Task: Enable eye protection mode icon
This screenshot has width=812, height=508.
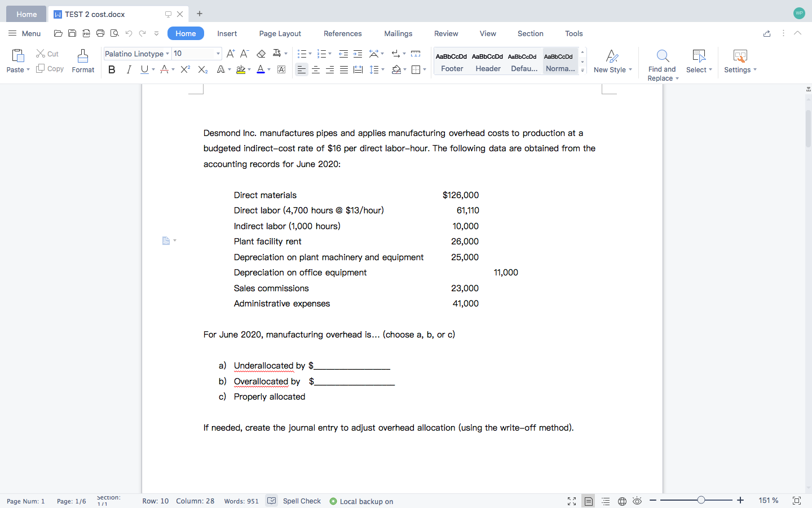Action: [637, 501]
